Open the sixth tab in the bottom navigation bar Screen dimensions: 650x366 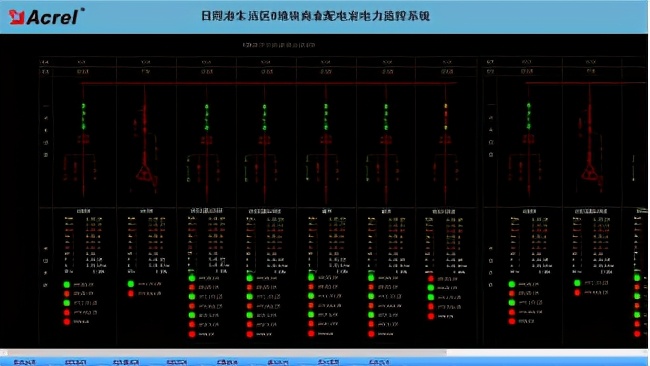(278, 362)
